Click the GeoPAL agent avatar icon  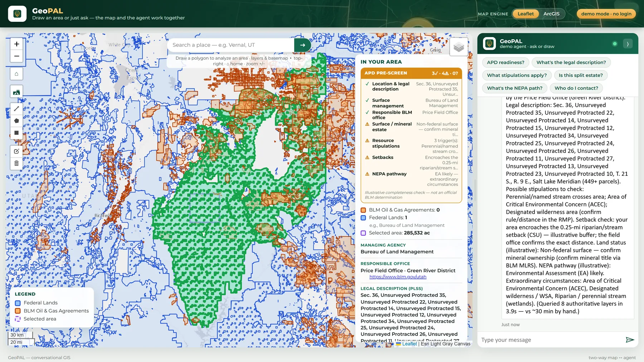tap(489, 44)
